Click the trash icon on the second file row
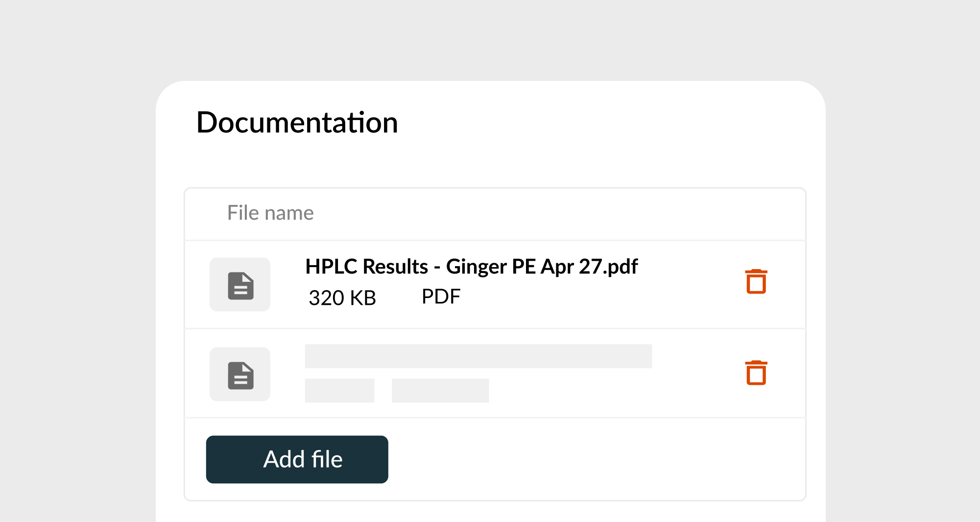980x522 pixels. [x=756, y=373]
